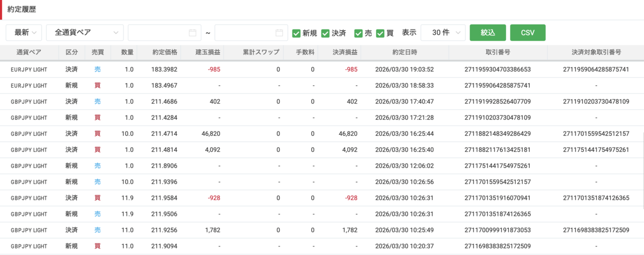Click the end date input field

251,33
